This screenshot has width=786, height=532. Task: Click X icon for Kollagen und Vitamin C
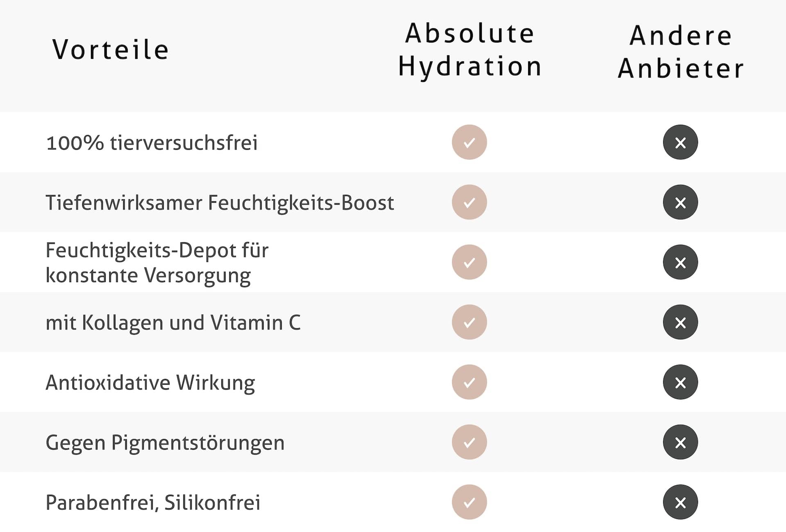[680, 322]
